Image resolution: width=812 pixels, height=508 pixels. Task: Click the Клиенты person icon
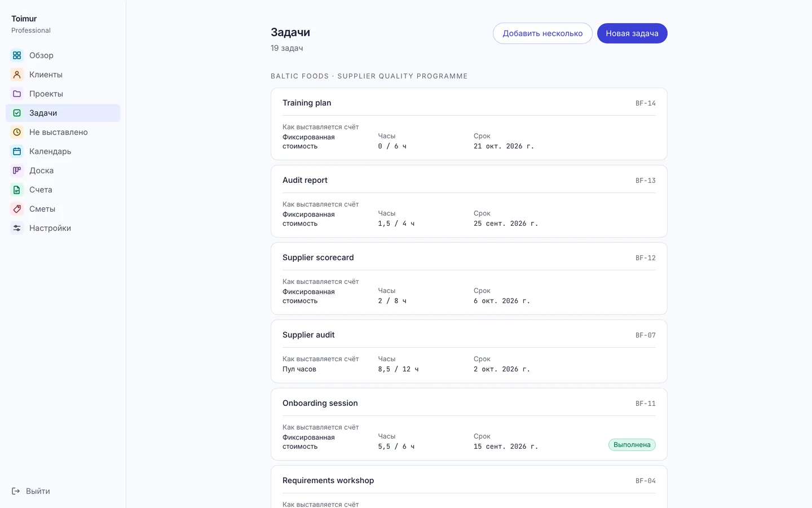click(17, 75)
